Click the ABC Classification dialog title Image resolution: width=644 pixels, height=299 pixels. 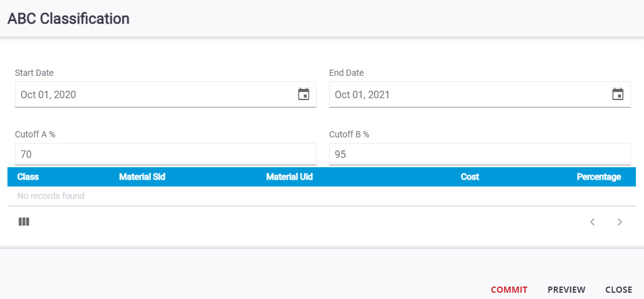point(68,19)
